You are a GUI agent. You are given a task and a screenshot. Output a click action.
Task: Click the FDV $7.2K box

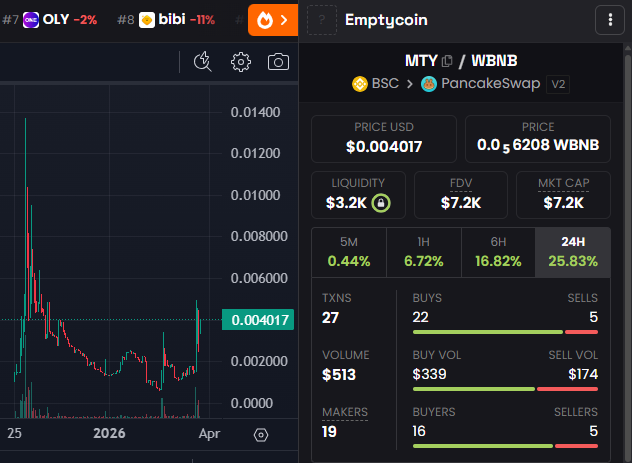click(461, 195)
